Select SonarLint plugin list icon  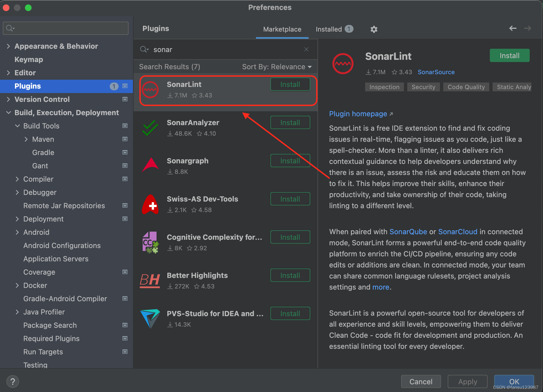coord(150,90)
